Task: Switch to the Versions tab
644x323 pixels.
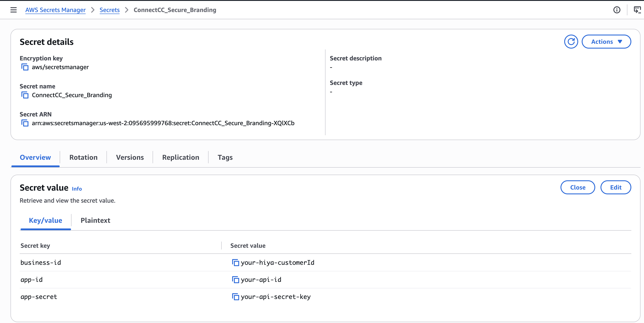Action: click(x=130, y=157)
